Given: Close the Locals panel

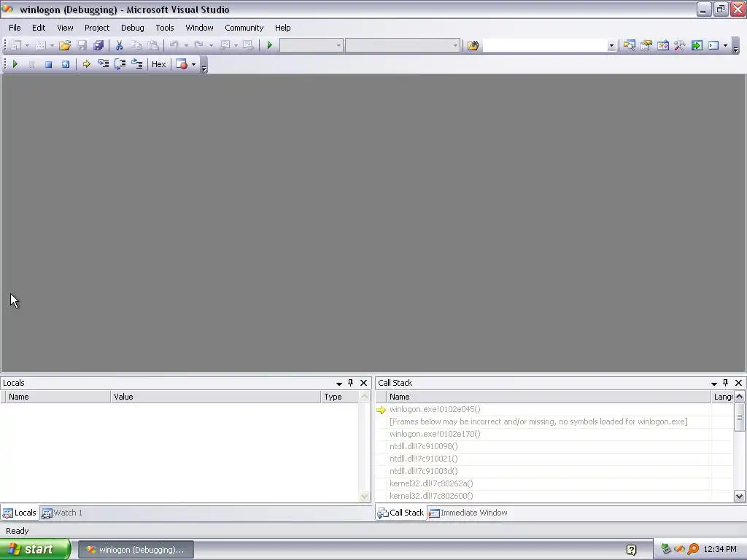Looking at the screenshot, I should [363, 383].
